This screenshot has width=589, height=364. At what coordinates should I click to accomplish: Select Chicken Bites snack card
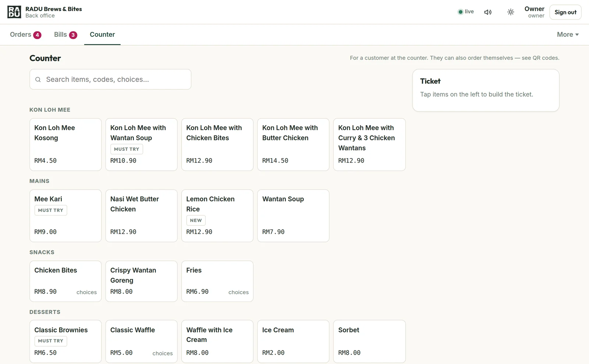coord(66,281)
